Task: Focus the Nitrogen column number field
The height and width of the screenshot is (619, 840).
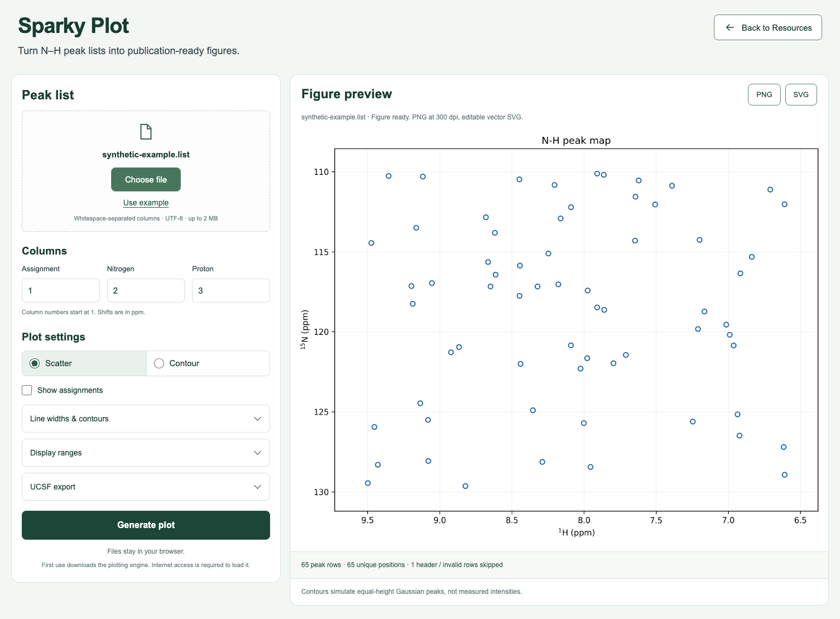Action: tap(146, 291)
